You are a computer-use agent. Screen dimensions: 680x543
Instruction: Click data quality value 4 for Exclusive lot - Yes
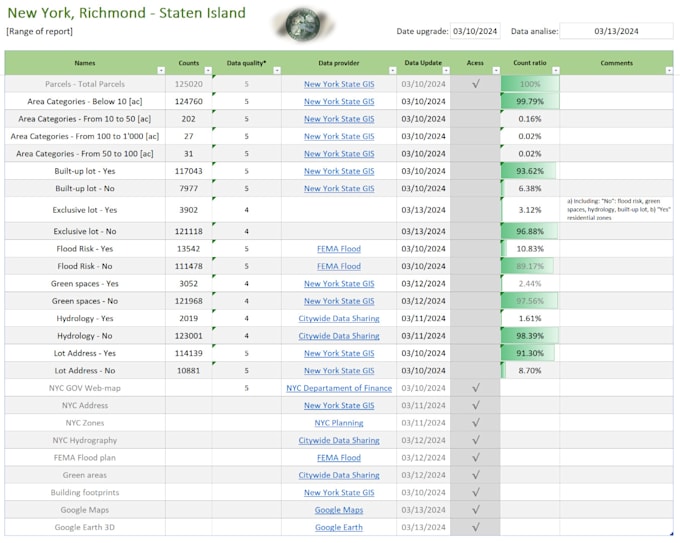pyautogui.click(x=246, y=210)
